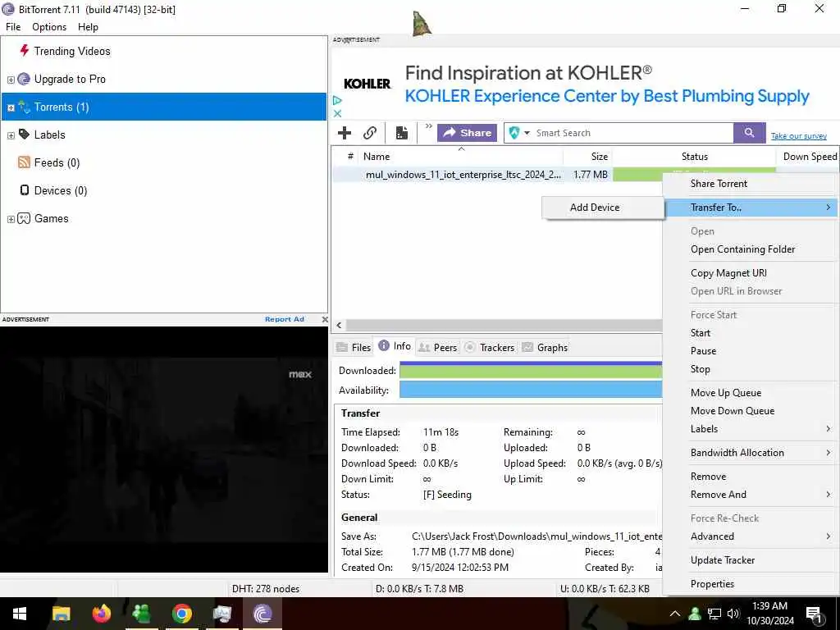Click the Devices phone icon
840x630 pixels.
pos(24,190)
